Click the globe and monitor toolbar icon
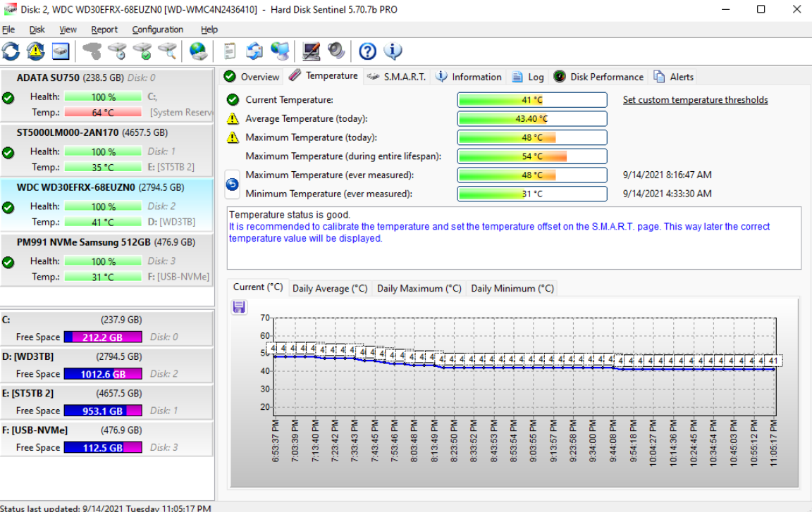 point(280,51)
